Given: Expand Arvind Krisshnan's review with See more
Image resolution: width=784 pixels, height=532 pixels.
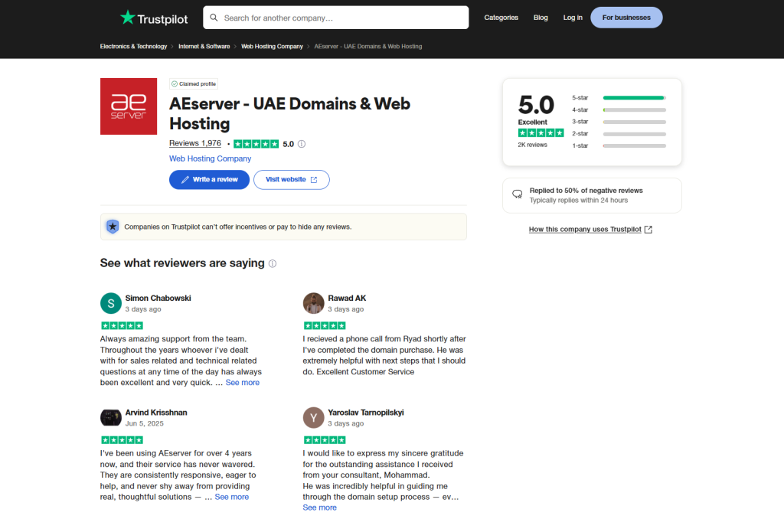Looking at the screenshot, I should [231, 497].
